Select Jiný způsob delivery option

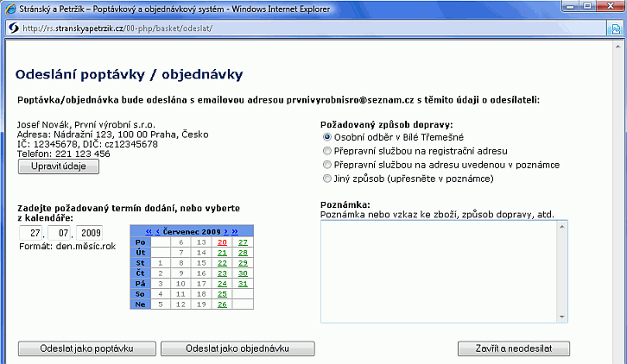(327, 179)
